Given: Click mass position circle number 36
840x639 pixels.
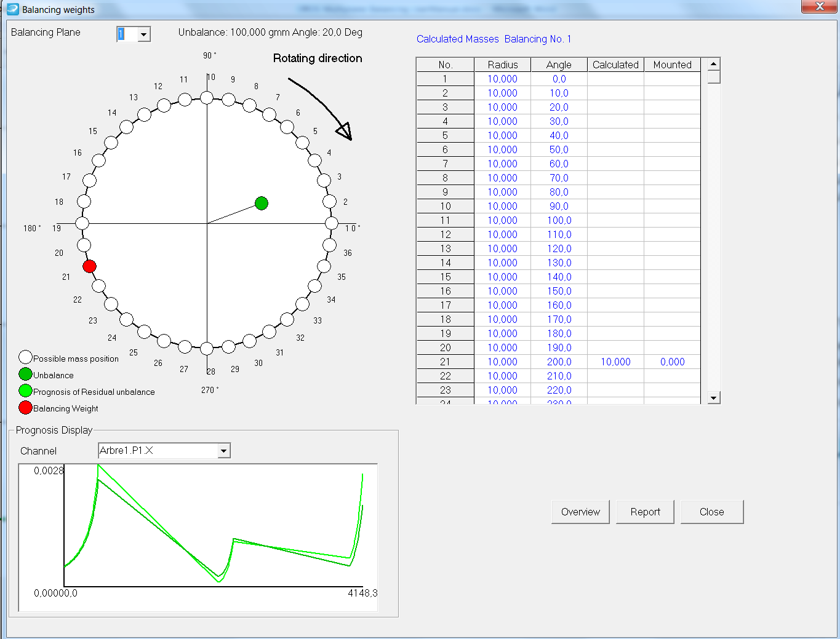Looking at the screenshot, I should coord(330,245).
